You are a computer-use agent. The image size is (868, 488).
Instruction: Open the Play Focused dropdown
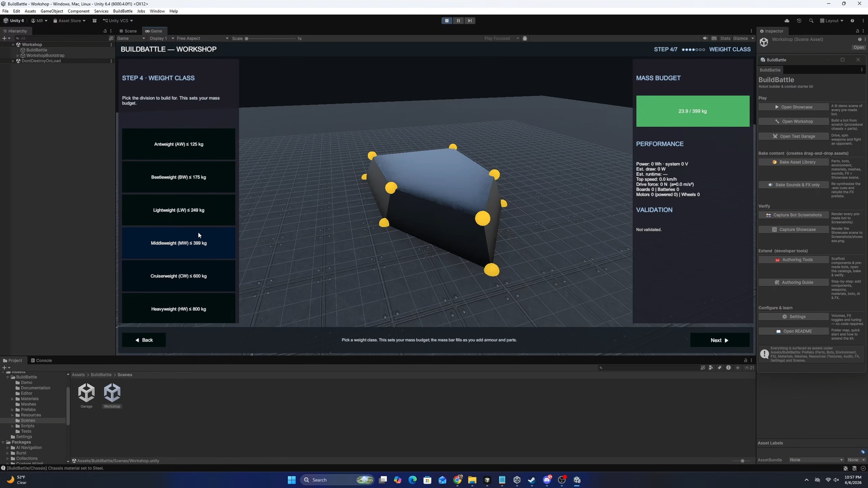[x=501, y=38]
